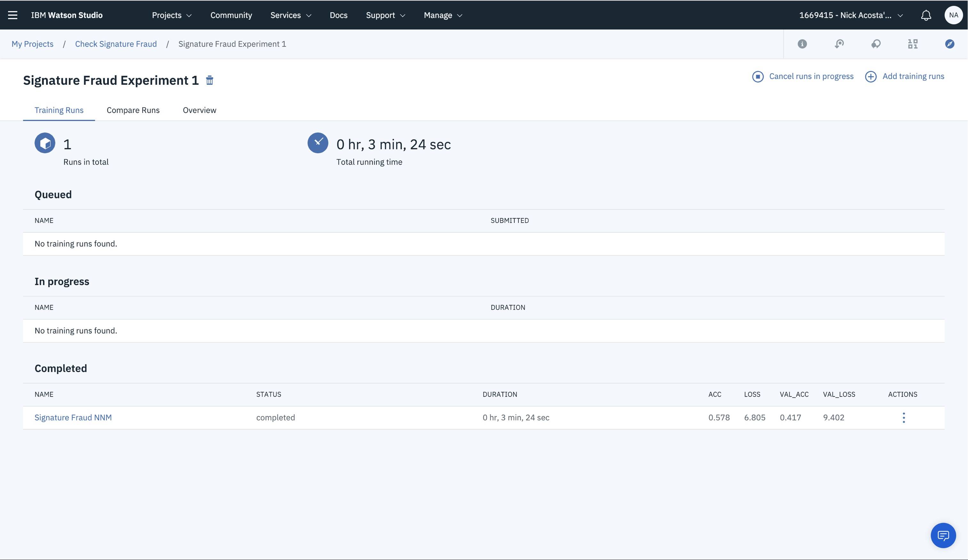Click the compass tour icon
The width and height of the screenshot is (968, 560).
949,44
